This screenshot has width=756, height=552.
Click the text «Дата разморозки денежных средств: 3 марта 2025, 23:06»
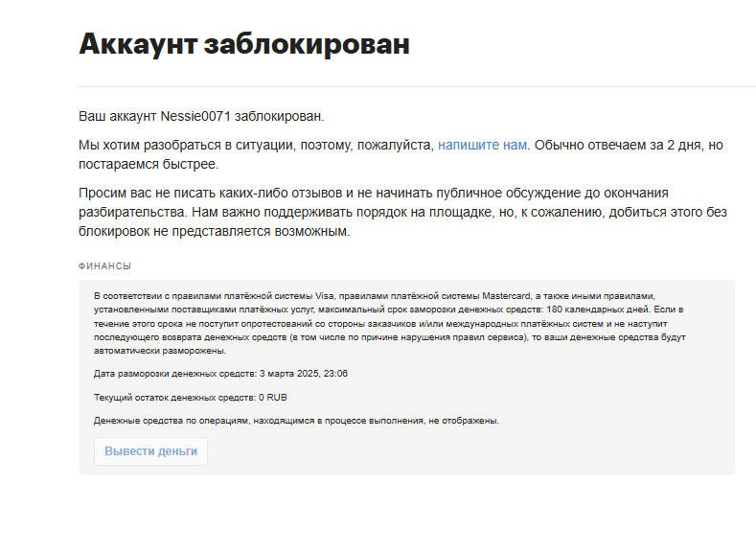220,374
